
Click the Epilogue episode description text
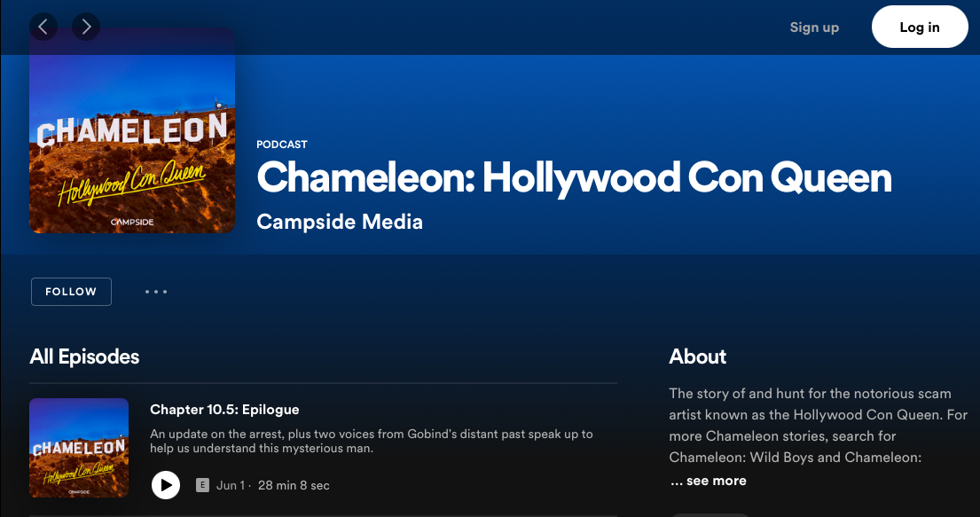[x=372, y=441]
